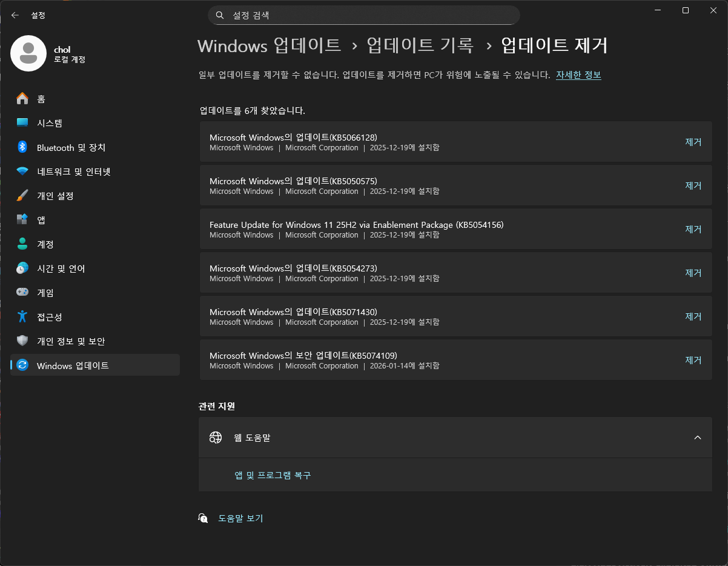The width and height of the screenshot is (728, 566).
Task: Click the 네트워크 및 인터넷 wifi icon
Action: (x=22, y=171)
